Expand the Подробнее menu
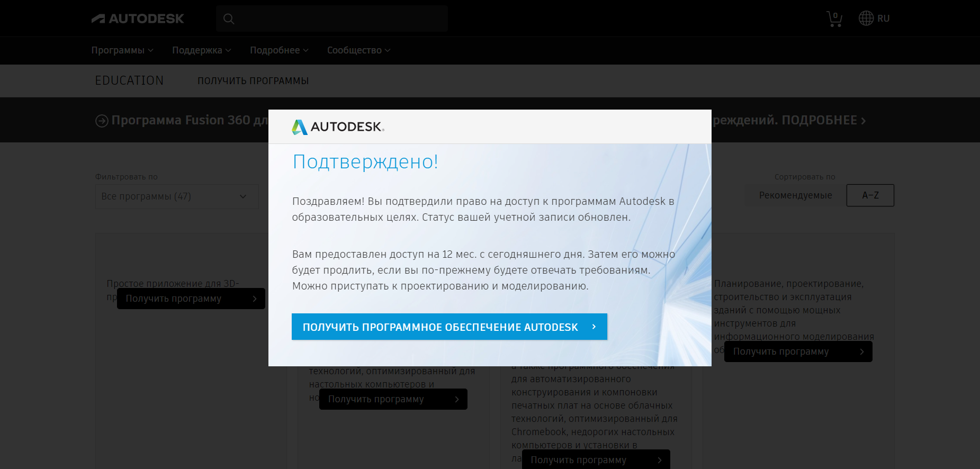 pos(279,50)
